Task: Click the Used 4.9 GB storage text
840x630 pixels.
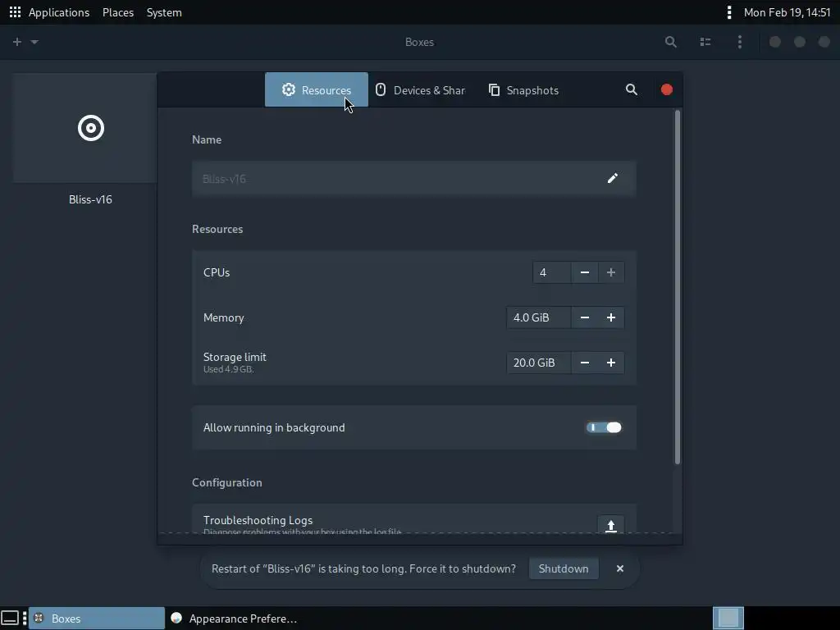Action: point(228,369)
